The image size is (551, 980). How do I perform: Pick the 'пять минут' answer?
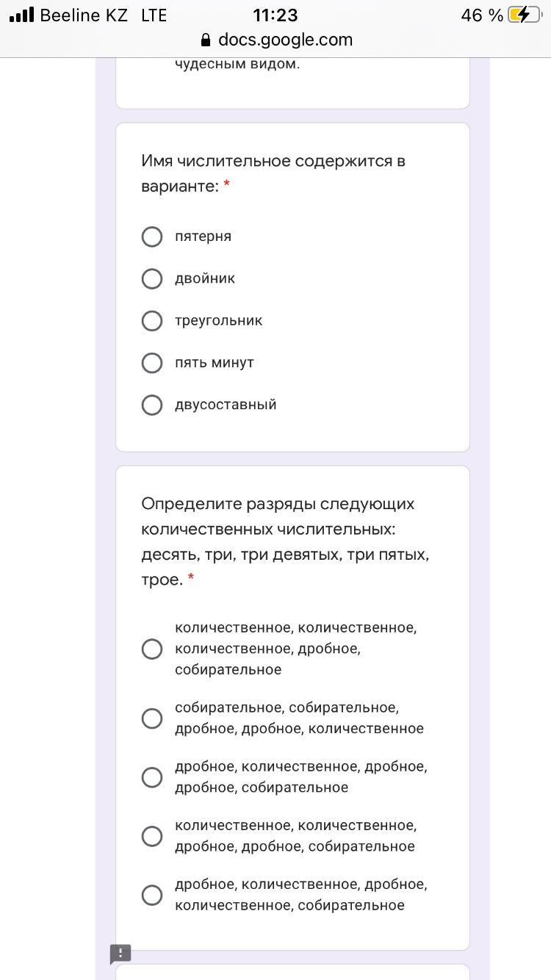(152, 363)
